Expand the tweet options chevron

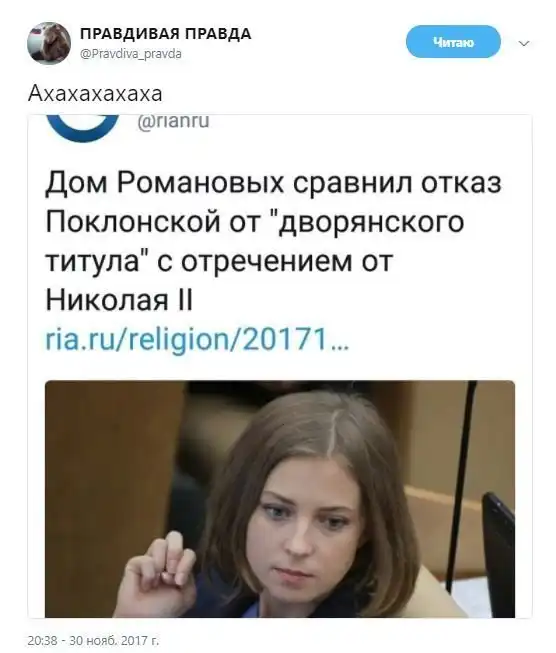(525, 43)
